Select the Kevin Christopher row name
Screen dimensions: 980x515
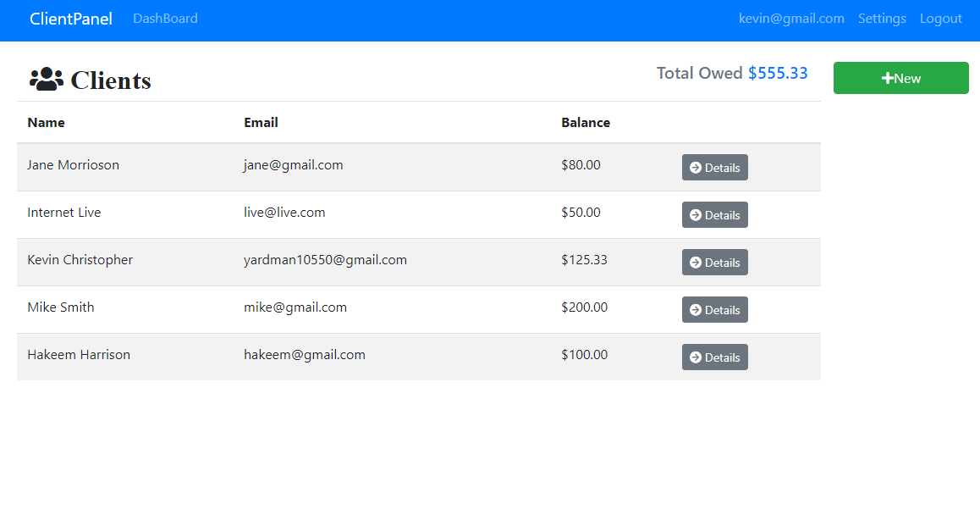[x=80, y=259]
